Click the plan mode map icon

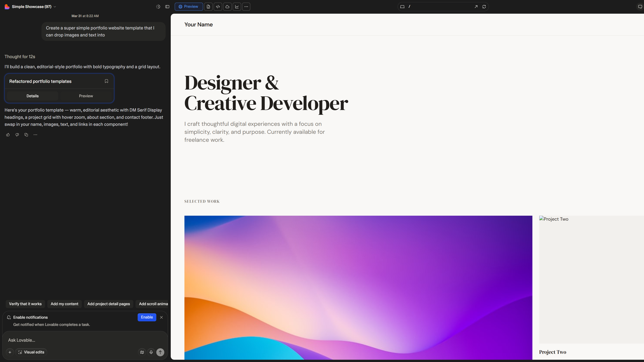(142, 352)
